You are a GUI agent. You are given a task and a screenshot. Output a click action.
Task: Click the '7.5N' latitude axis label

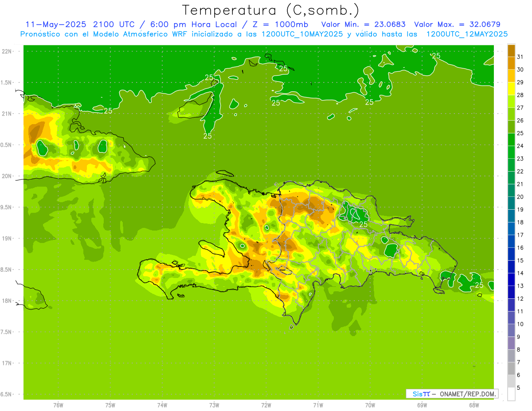7,332
